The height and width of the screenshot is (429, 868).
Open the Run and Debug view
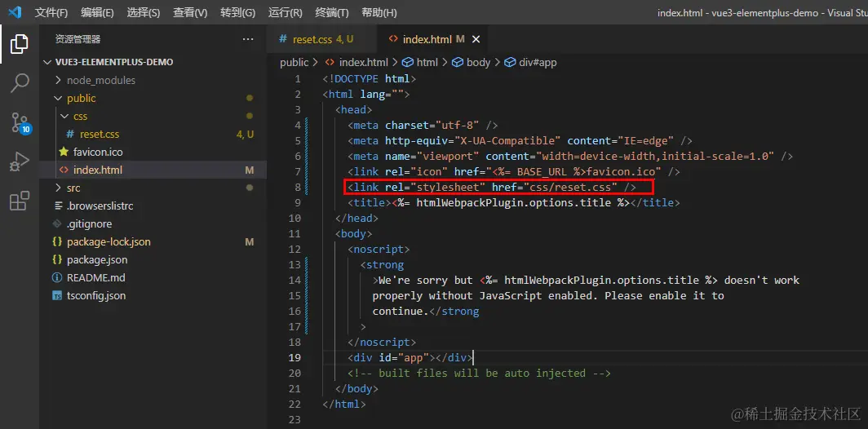click(20, 162)
